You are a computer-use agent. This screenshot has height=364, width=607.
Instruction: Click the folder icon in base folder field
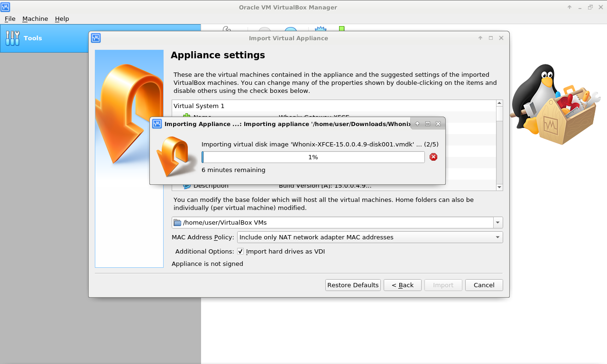pos(177,223)
